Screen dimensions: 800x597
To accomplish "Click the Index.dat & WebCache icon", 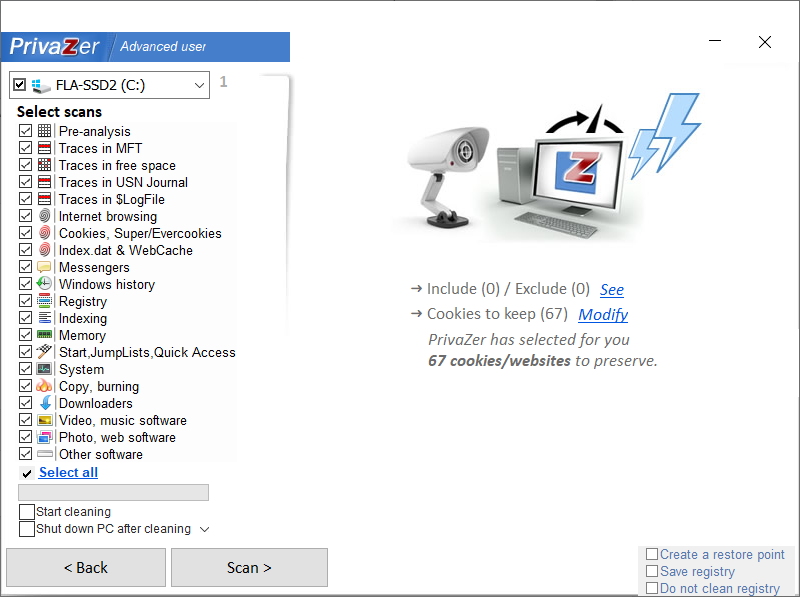I will tap(44, 250).
